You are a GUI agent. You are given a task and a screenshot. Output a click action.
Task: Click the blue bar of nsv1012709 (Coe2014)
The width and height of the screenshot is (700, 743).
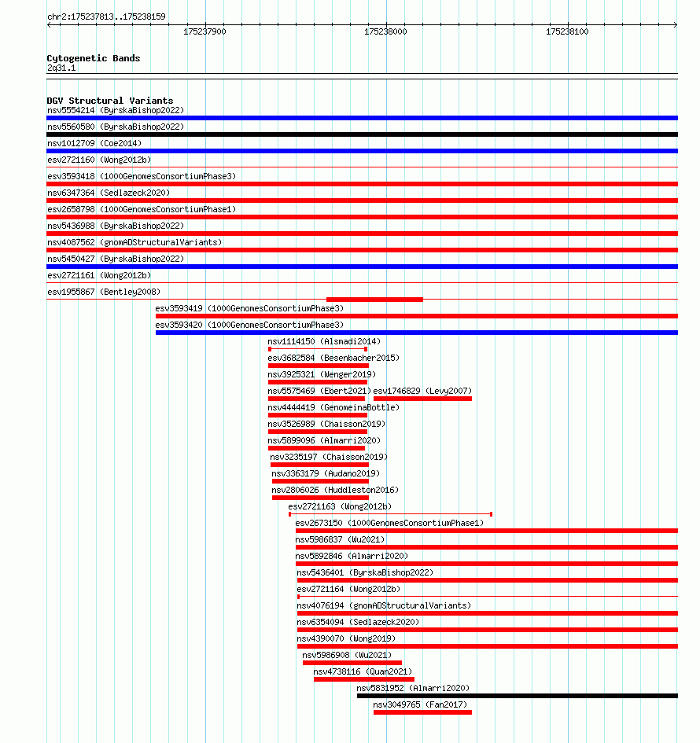tap(362, 151)
